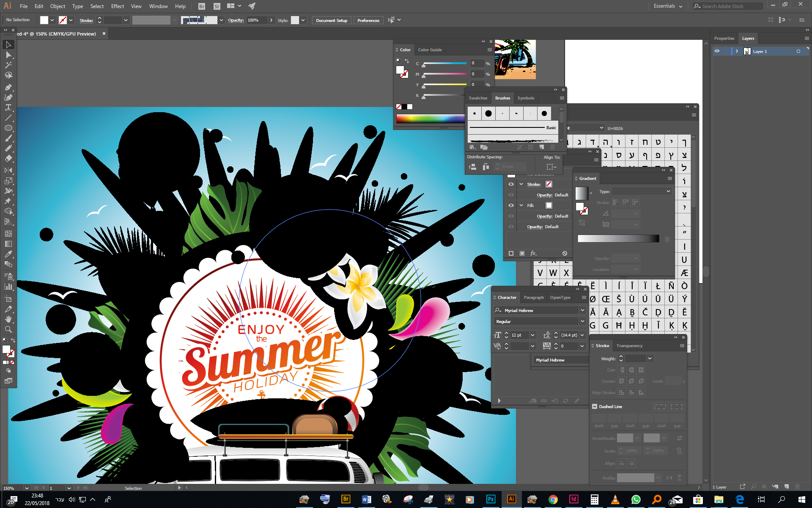
Task: Open Google Chrome from the taskbar
Action: 553,499
